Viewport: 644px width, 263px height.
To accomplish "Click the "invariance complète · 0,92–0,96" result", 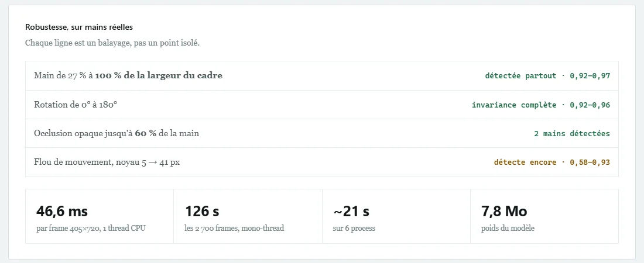I will (541, 105).
